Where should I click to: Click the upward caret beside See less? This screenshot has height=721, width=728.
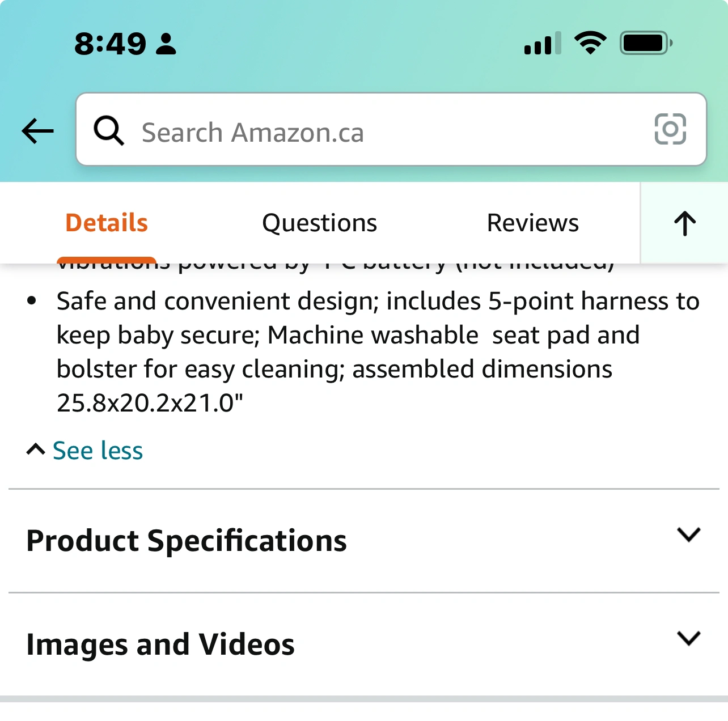(36, 450)
